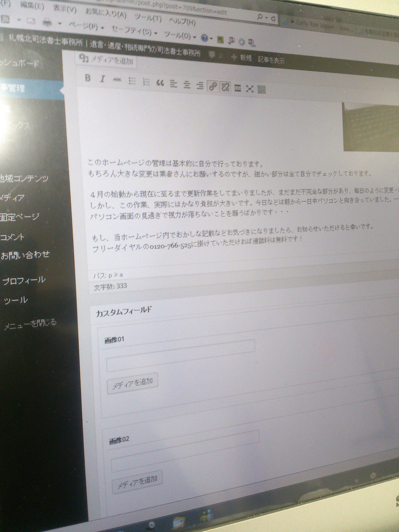Toggle bold formatting in the editor
This screenshot has width=399, height=532.
[x=88, y=78]
